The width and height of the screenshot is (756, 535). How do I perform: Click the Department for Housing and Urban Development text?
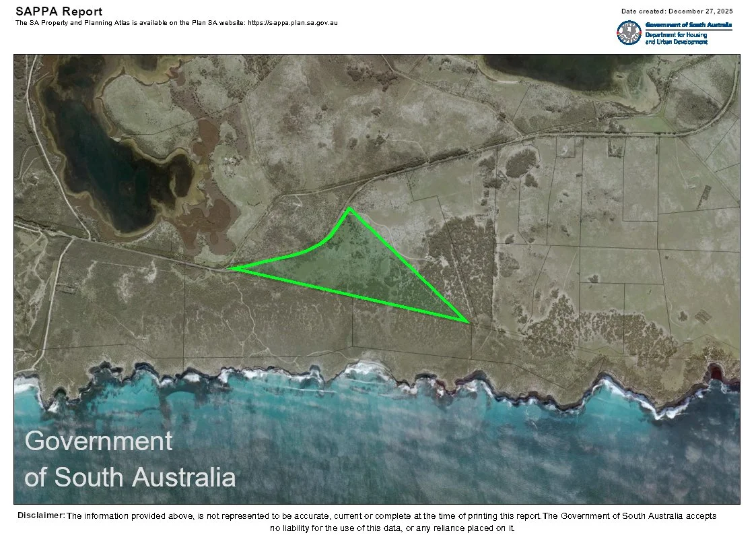(676, 38)
